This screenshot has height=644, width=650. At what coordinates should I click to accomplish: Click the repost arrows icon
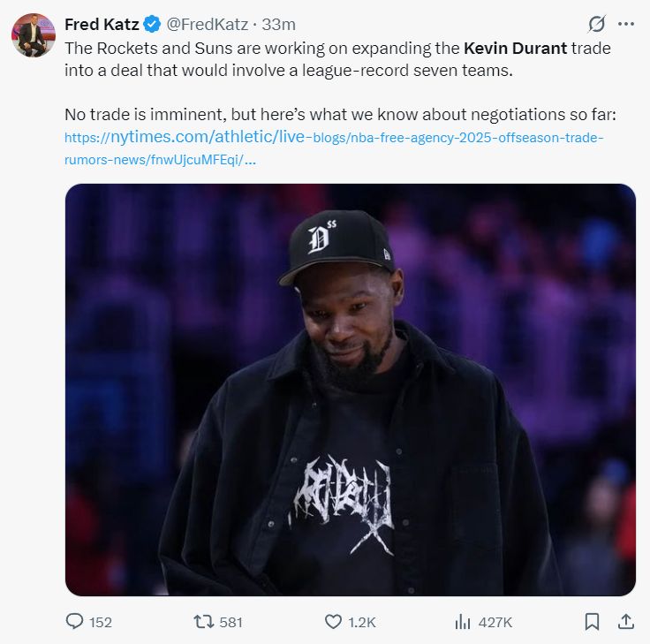pos(204,622)
